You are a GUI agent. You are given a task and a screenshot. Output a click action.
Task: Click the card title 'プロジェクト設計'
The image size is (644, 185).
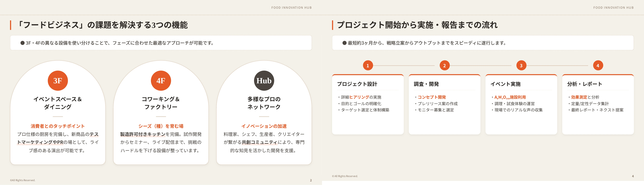point(357,84)
